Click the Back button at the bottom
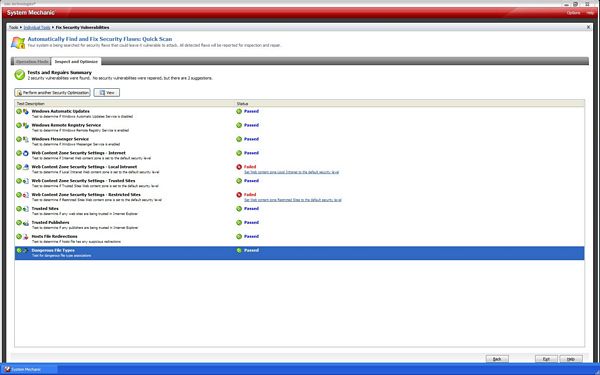The image size is (600, 375). pyautogui.click(x=497, y=359)
